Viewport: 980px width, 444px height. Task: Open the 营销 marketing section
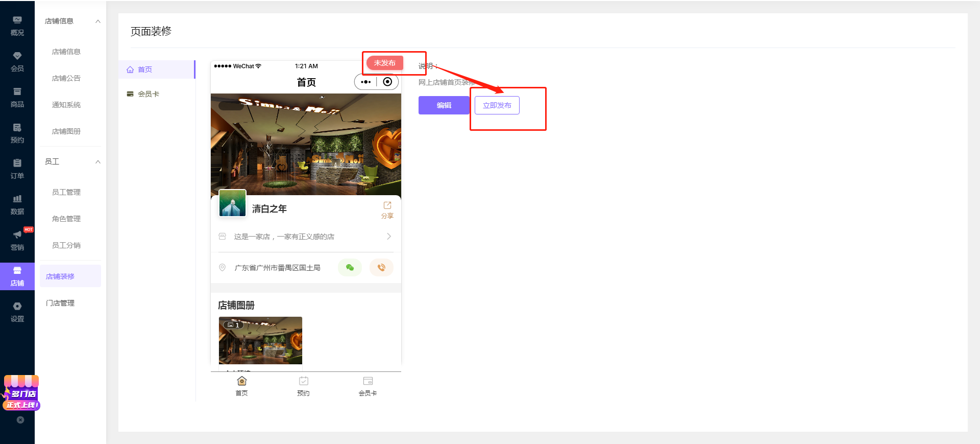pos(17,240)
